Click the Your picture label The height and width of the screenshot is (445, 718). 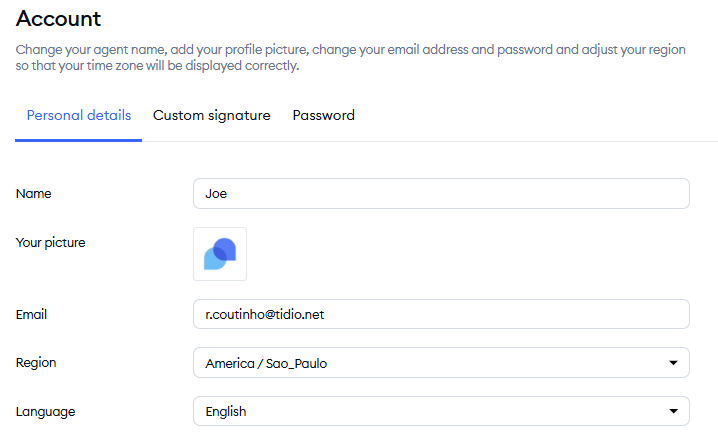point(50,243)
